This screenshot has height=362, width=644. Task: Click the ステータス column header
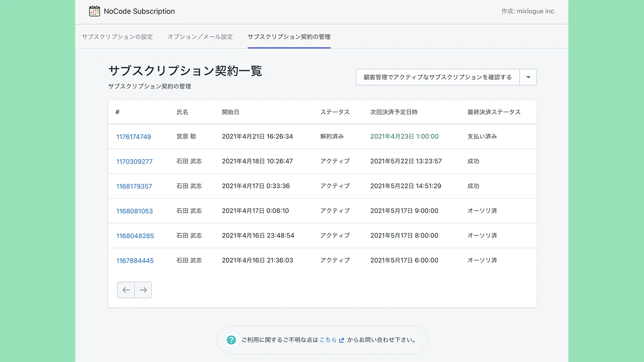[335, 112]
